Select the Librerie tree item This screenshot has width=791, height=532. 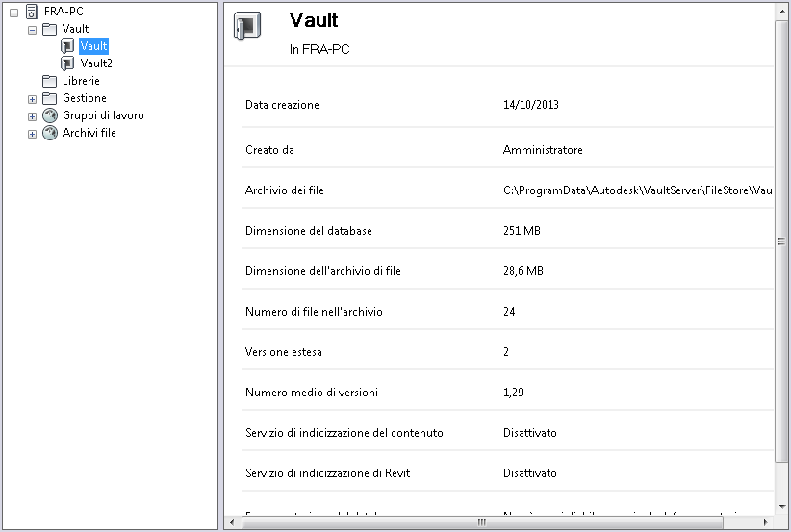pyautogui.click(x=81, y=81)
